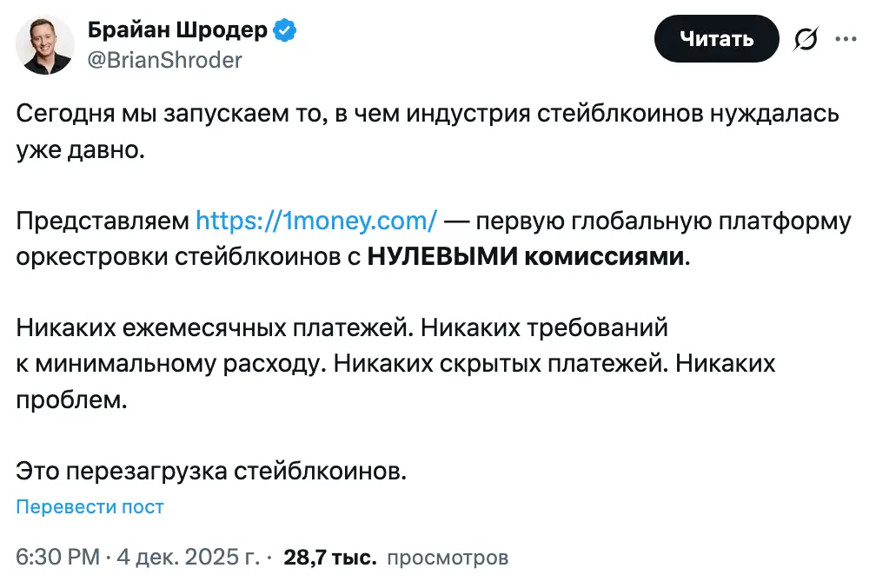Click the просмотров label

[447, 557]
